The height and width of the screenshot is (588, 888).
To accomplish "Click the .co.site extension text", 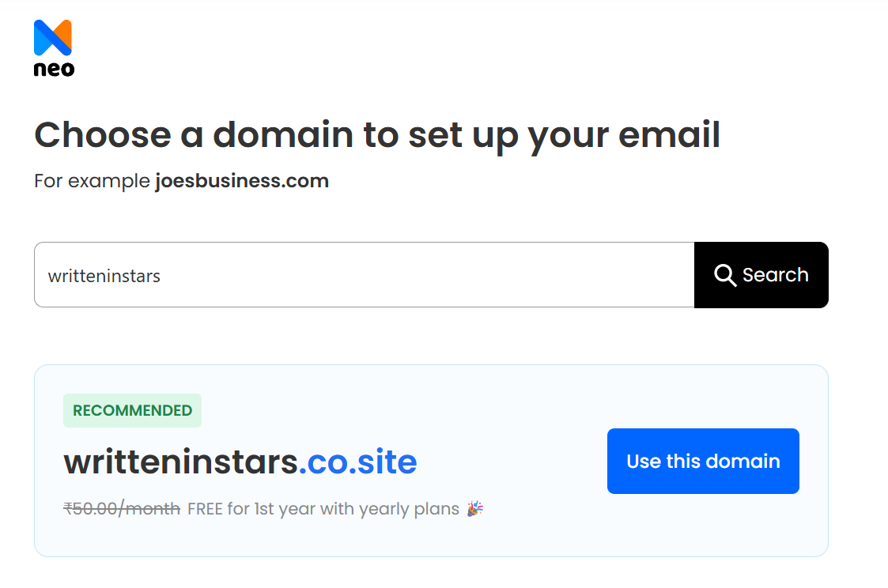I will [x=358, y=461].
